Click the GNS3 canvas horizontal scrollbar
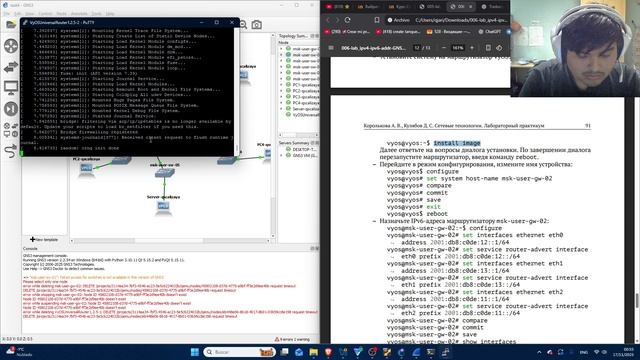The width and height of the screenshot is (640, 360). click(x=171, y=241)
